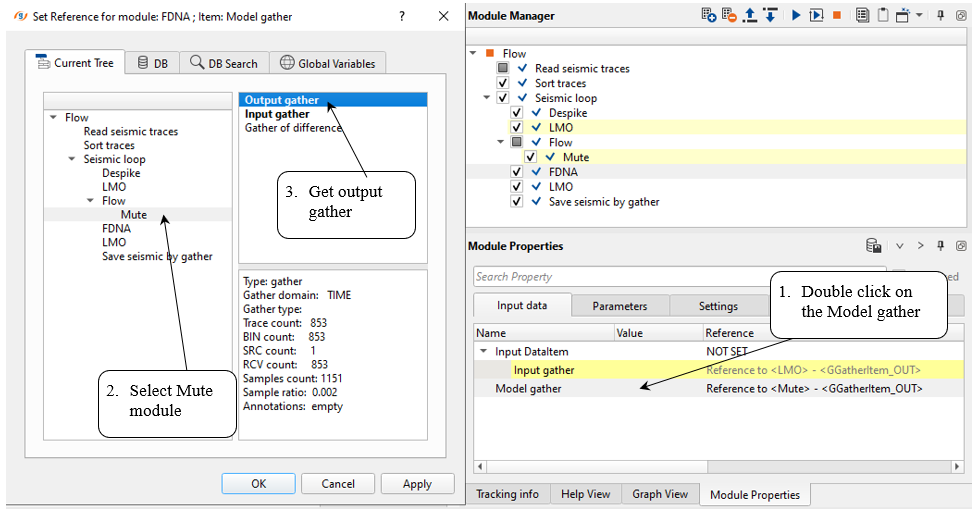Click the database save icon in Module Properties

click(873, 246)
